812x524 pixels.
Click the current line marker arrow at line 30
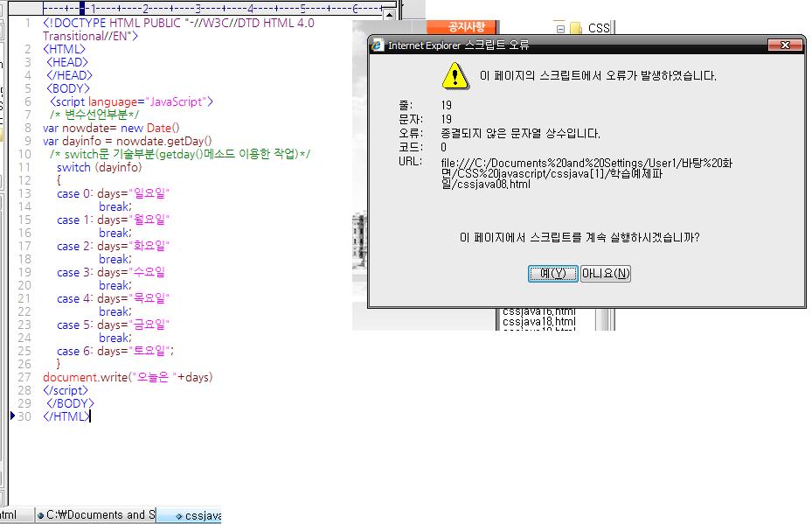[12, 416]
